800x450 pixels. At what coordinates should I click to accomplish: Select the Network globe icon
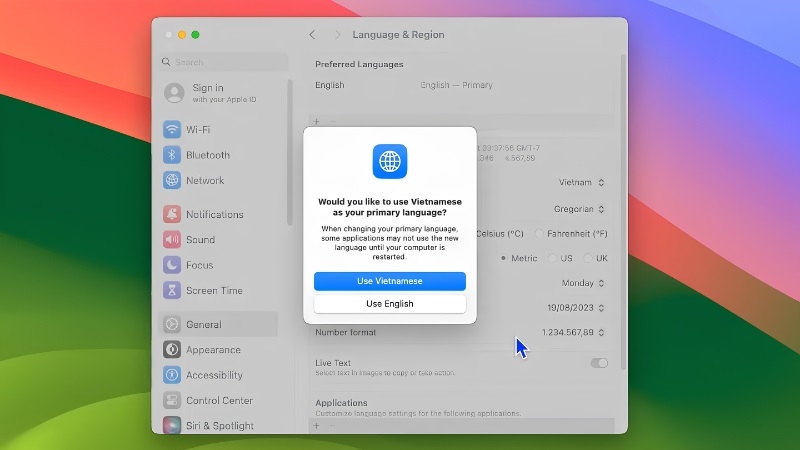[172, 180]
